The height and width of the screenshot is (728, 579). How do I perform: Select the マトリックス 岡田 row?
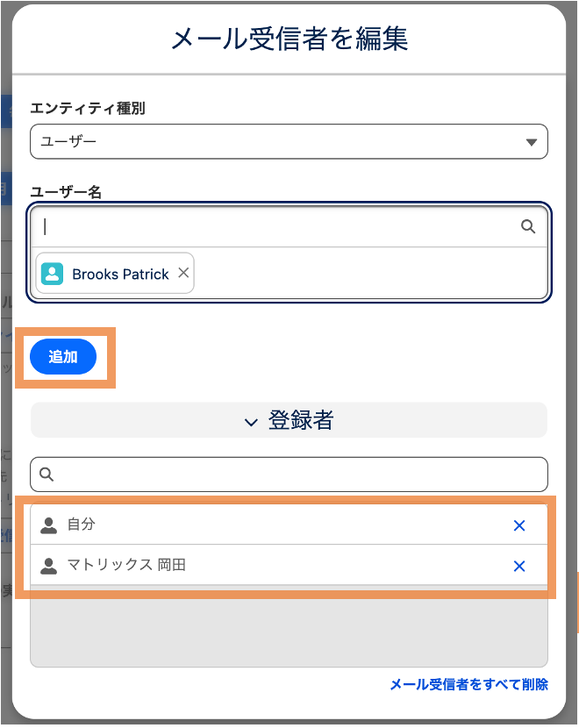289,565
